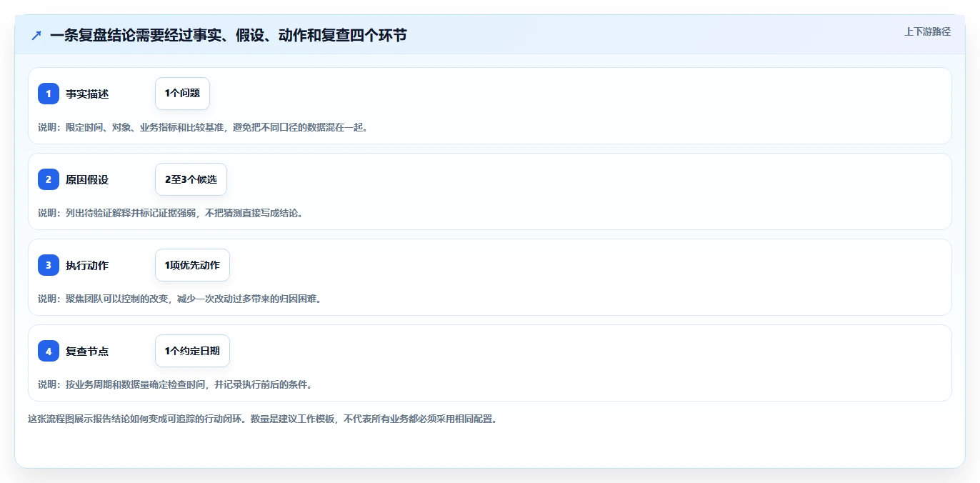Click the note starting 说明：列出待验证解释

pos(171,213)
